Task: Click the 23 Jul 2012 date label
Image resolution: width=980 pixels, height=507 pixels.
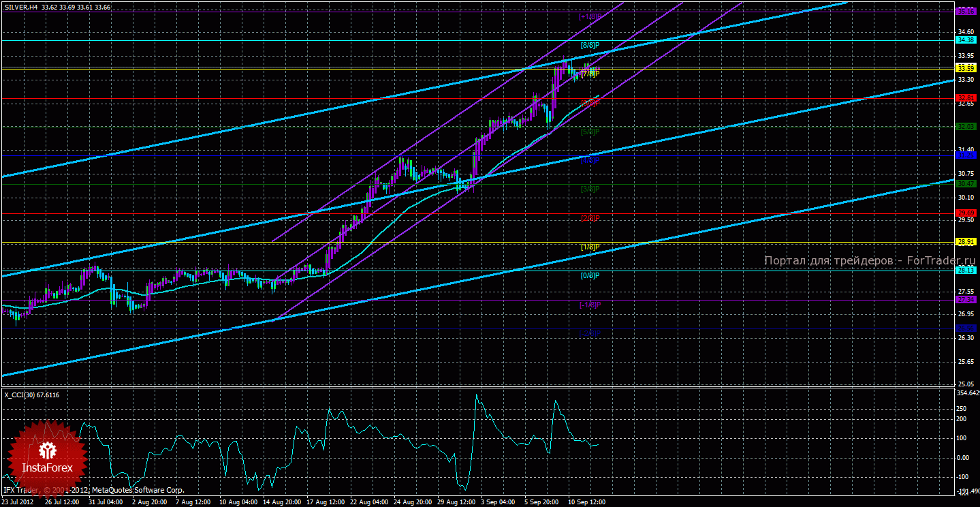Action: click(x=19, y=502)
